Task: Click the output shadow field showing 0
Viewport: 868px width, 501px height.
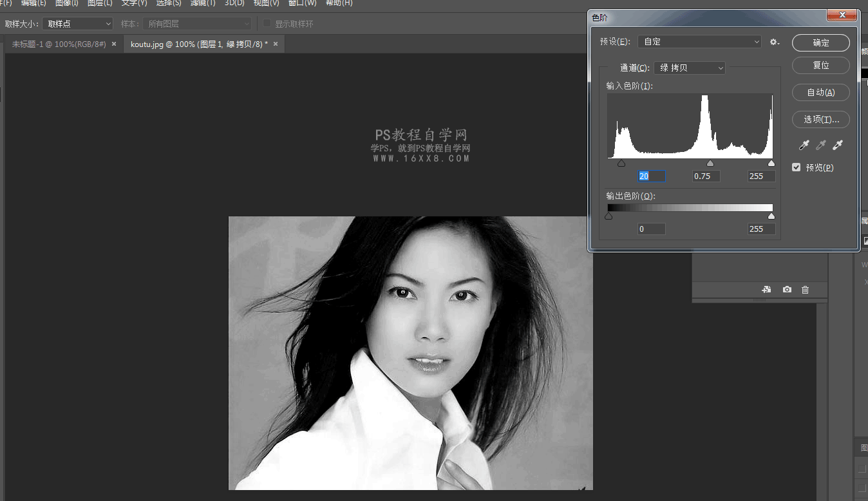Action: (651, 229)
